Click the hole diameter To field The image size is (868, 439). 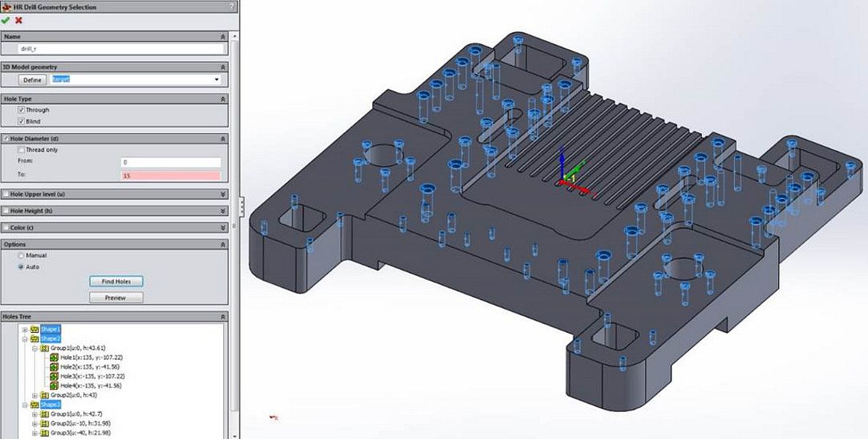click(x=170, y=176)
